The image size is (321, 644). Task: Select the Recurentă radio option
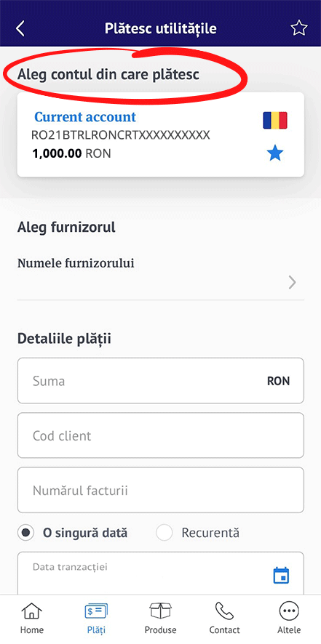click(197, 533)
